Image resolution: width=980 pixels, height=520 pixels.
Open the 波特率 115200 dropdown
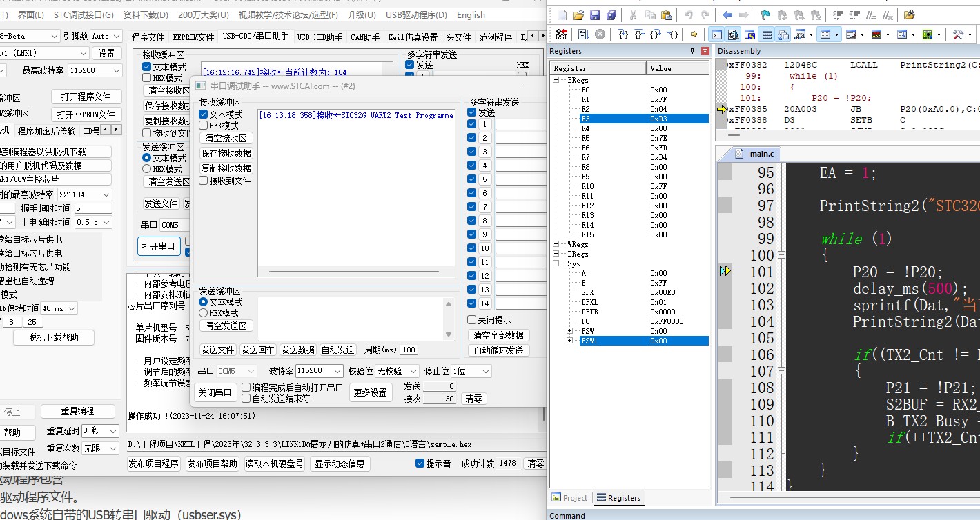[x=319, y=371]
